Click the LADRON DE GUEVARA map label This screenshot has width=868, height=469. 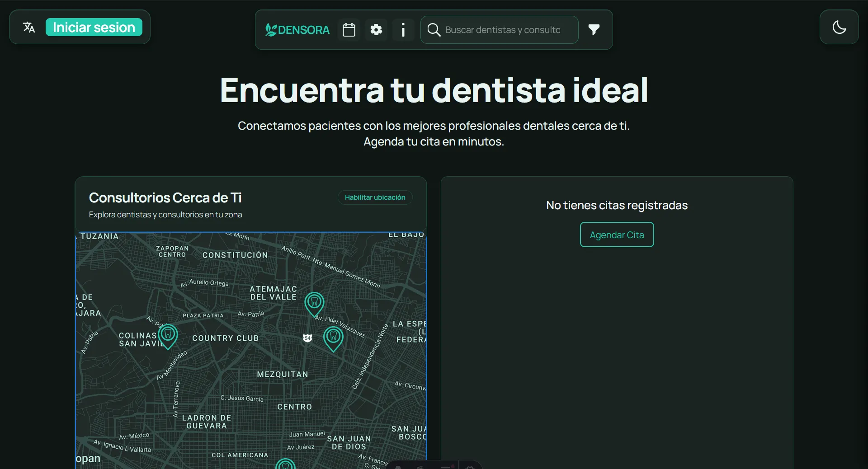pyautogui.click(x=207, y=422)
